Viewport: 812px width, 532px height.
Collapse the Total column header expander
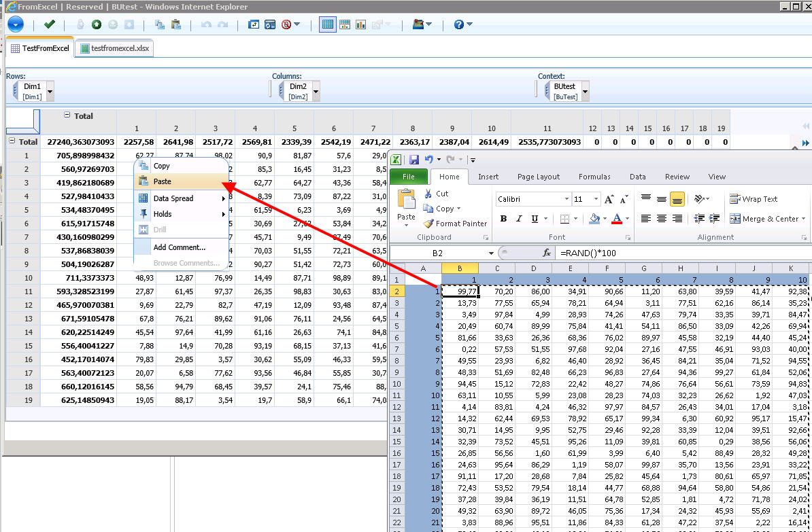67,115
